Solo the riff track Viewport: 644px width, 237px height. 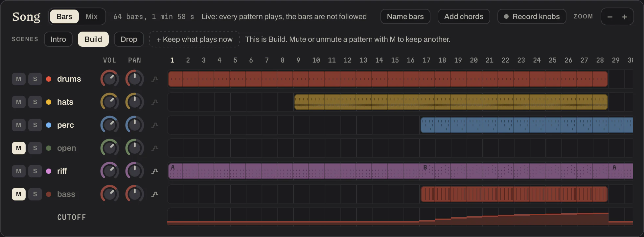(35, 171)
